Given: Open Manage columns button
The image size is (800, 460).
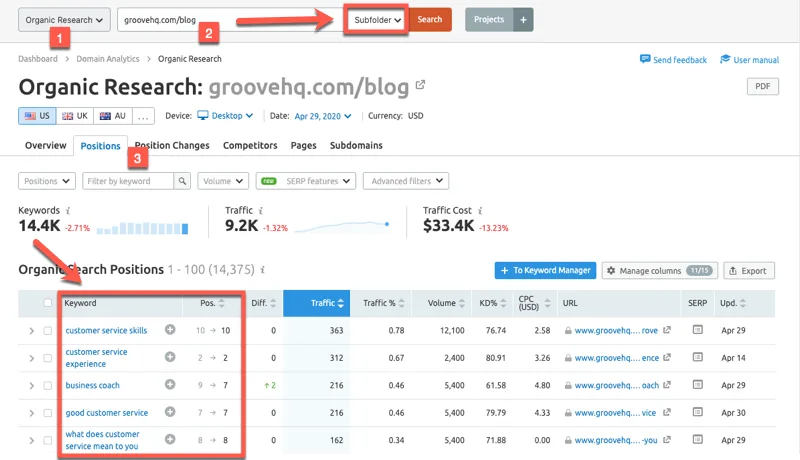Looking at the screenshot, I should click(660, 270).
